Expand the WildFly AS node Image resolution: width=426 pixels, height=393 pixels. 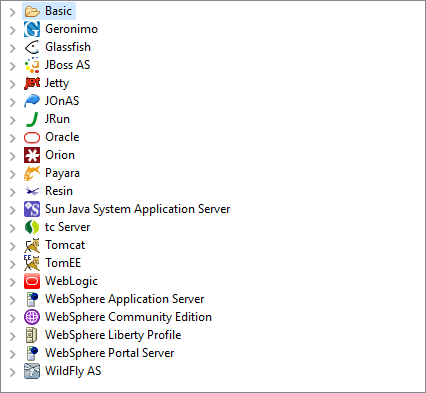click(x=13, y=372)
